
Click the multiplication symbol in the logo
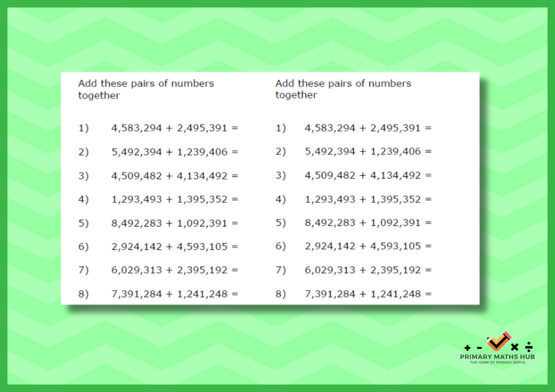[515, 347]
